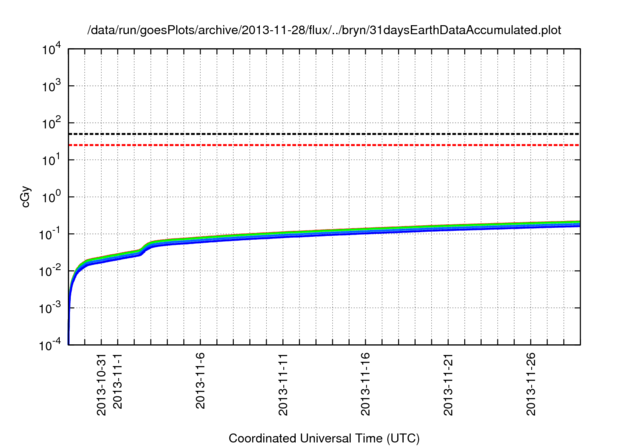
Task: Click the black dashed threshold line
Action: tap(324, 134)
